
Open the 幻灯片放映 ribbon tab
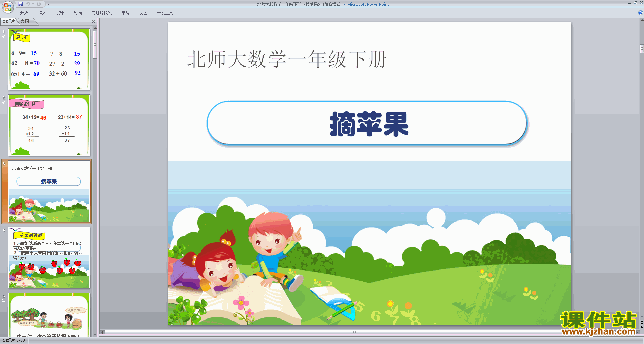pyautogui.click(x=102, y=13)
